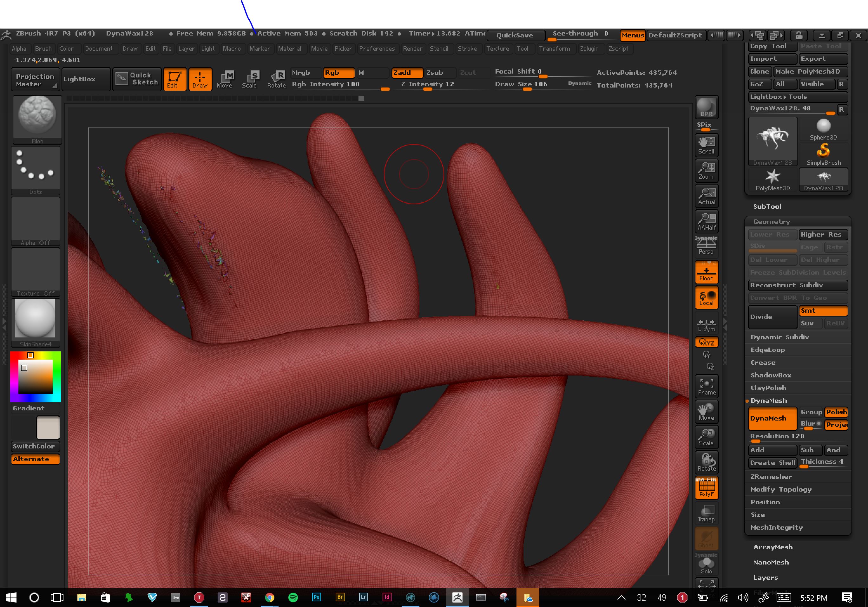Click the Z Intensity slider
The height and width of the screenshot is (607, 868).
[x=444, y=85]
